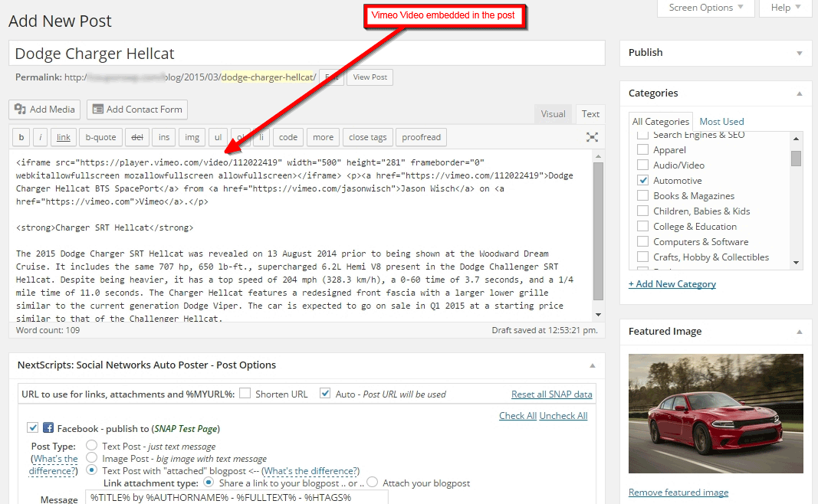The width and height of the screenshot is (818, 504).
Task: Switch to the Text editor tab
Action: pyautogui.click(x=590, y=114)
